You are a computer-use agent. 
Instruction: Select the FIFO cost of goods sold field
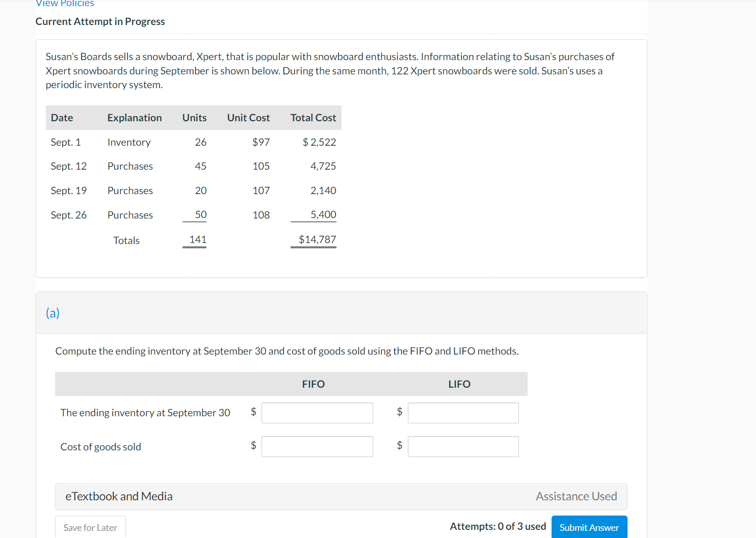pos(317,446)
